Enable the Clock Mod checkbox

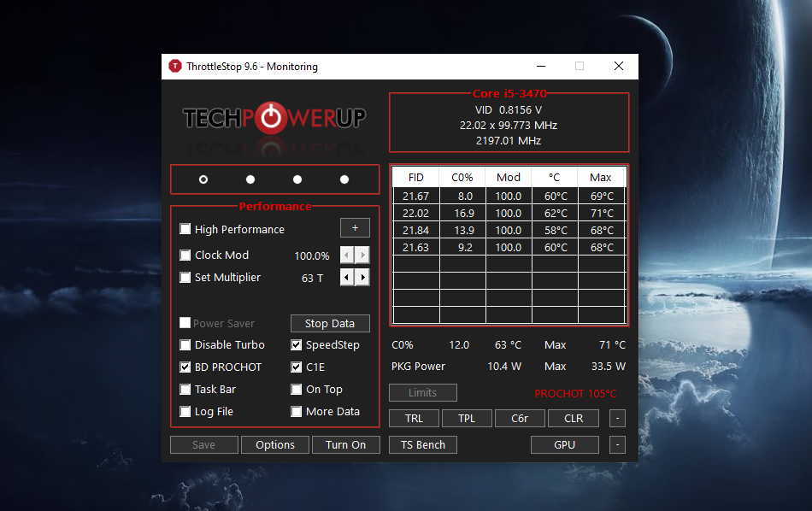(x=185, y=255)
